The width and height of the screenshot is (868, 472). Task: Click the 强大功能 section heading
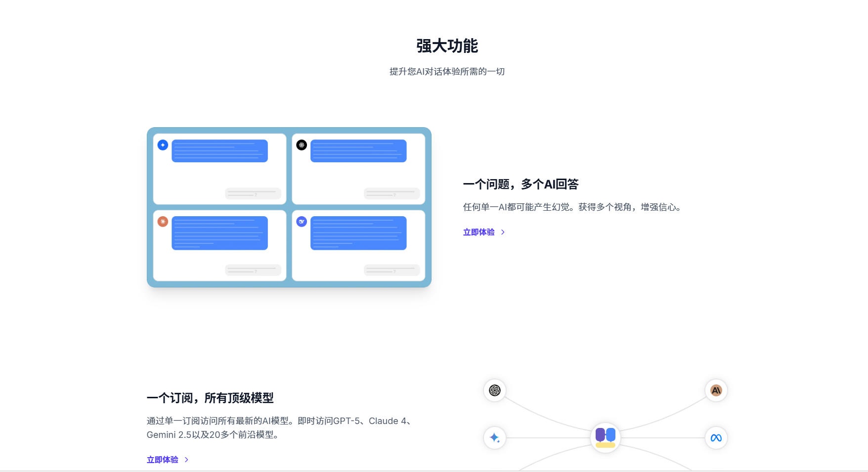tap(447, 46)
